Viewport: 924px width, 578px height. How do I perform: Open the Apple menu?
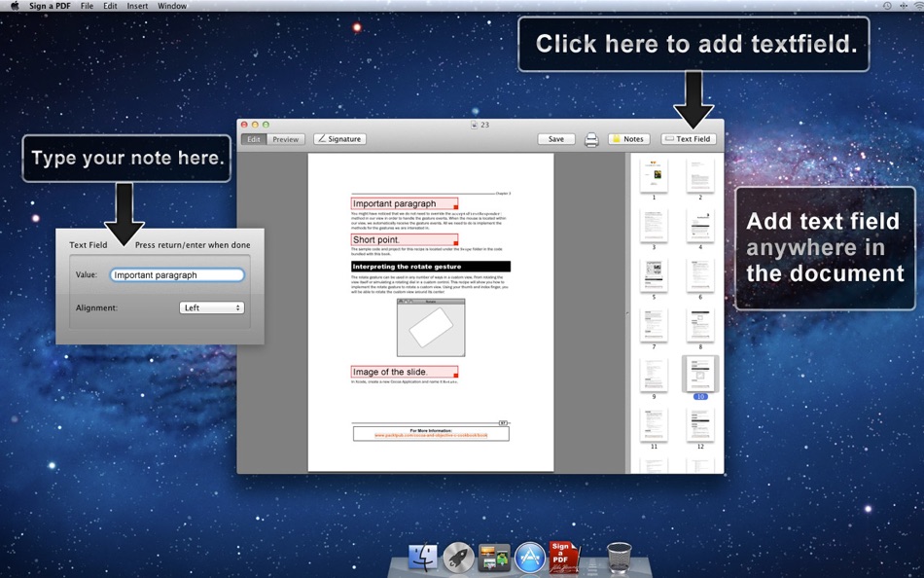tap(15, 6)
